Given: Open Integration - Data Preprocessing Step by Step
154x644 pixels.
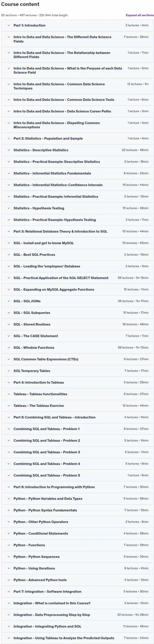Looking at the screenshot, I should [78, 615].
